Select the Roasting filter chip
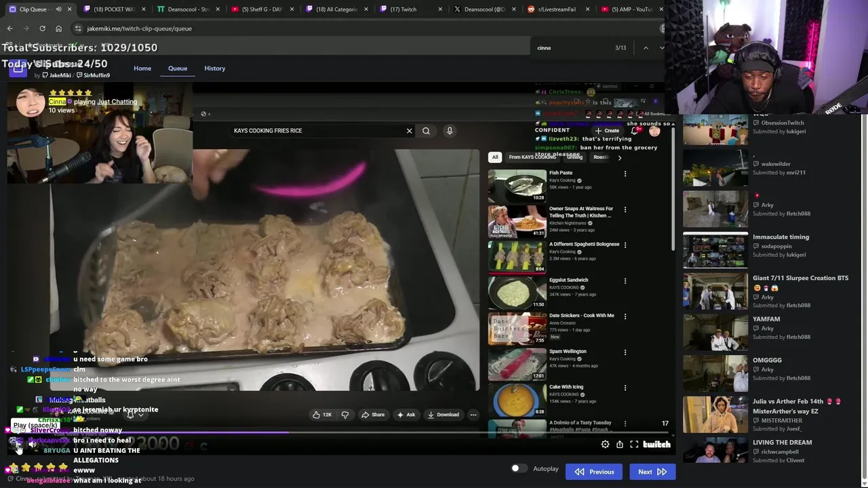This screenshot has height=488, width=868. click(600, 157)
